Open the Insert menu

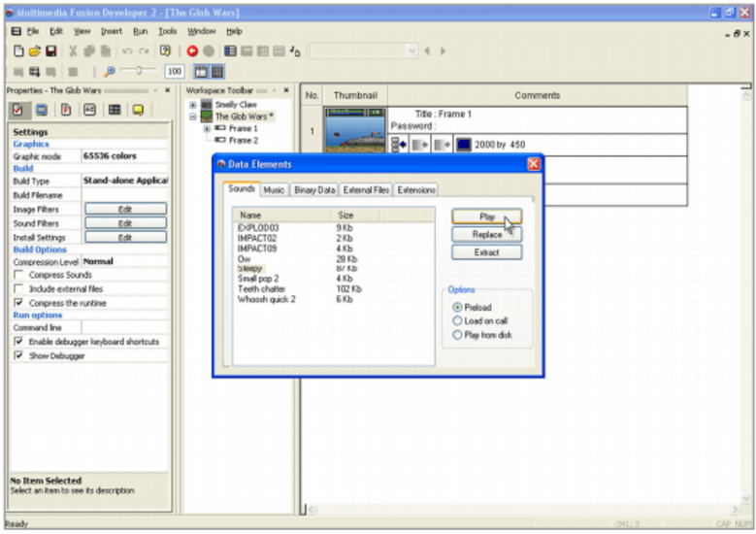pos(112,31)
